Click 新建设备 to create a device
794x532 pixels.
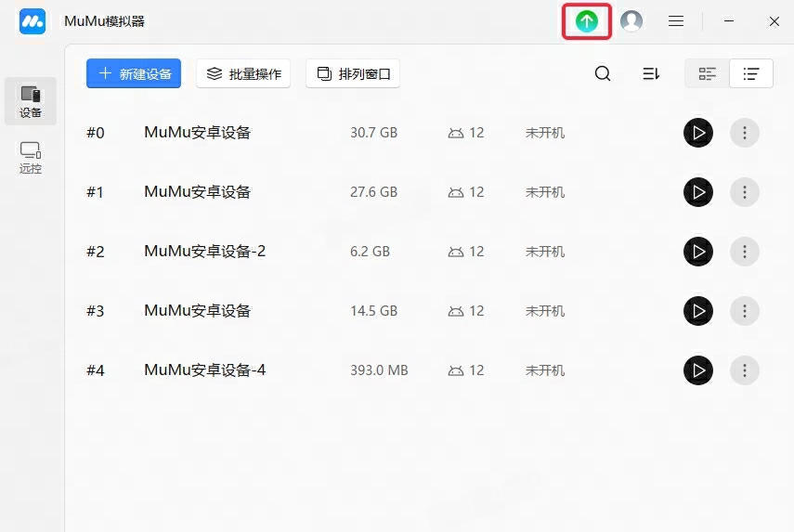point(134,74)
